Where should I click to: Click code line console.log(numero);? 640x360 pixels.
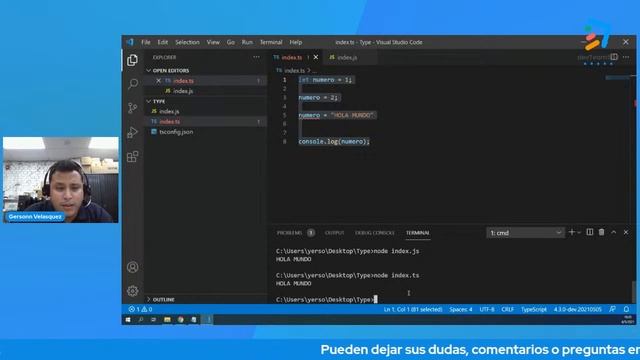click(x=334, y=142)
